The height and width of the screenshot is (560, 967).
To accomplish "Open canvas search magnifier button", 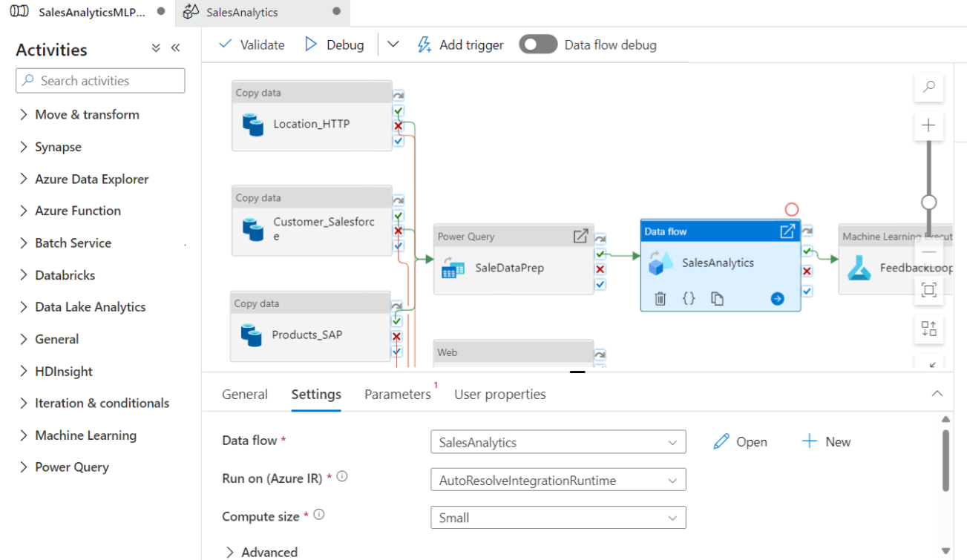I will click(x=928, y=87).
